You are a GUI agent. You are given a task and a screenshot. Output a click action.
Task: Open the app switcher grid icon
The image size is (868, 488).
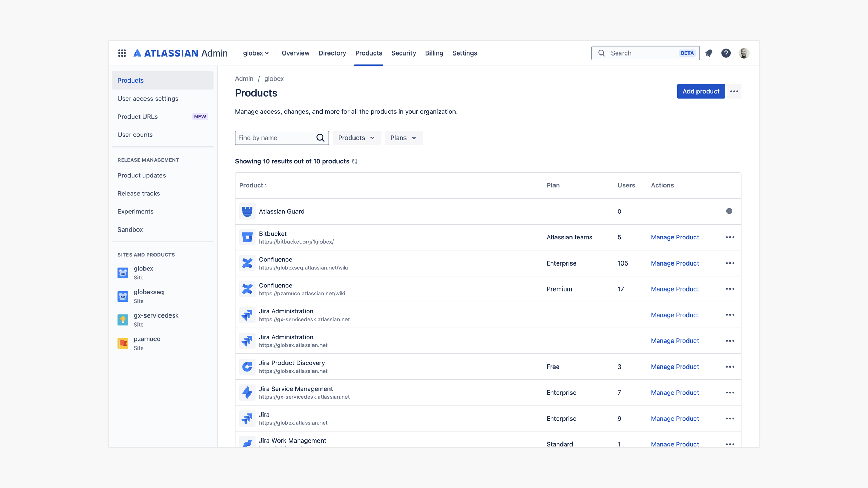pos(122,53)
